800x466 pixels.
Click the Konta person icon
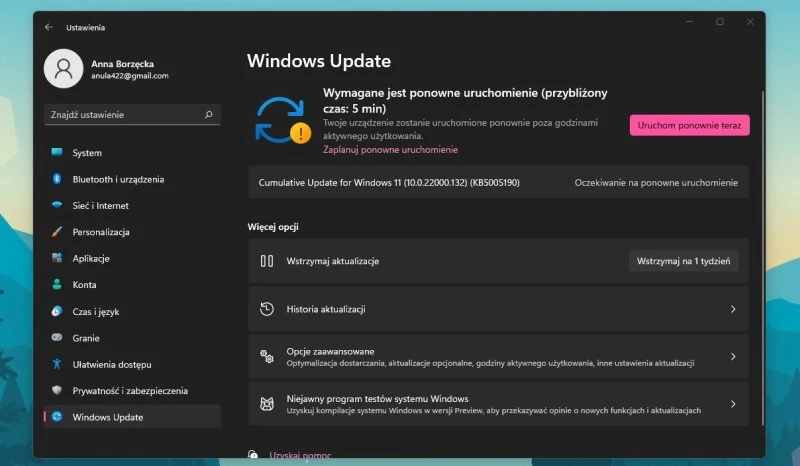click(57, 284)
